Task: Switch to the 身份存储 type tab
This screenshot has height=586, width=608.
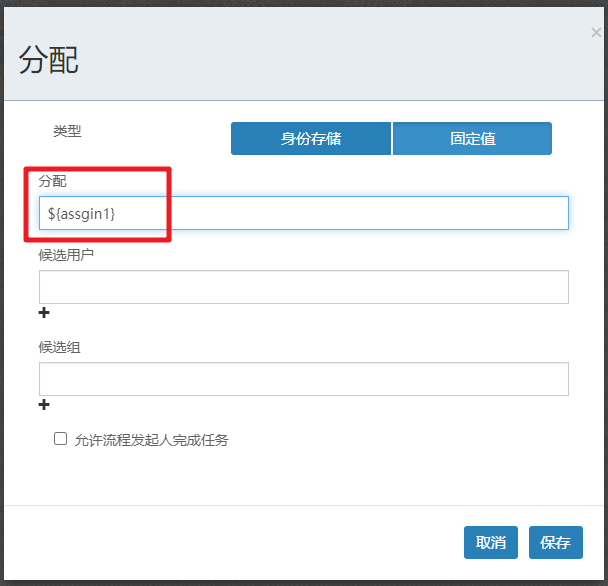Action: click(x=311, y=139)
